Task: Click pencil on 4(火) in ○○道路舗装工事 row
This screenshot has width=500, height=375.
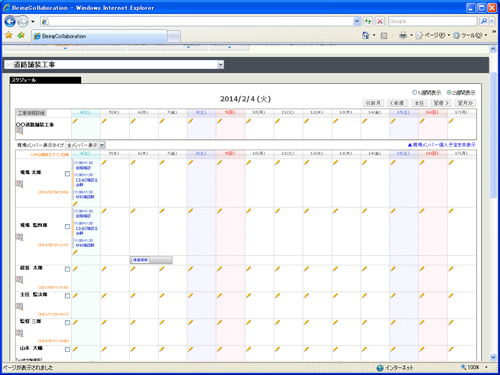Action: [75, 121]
